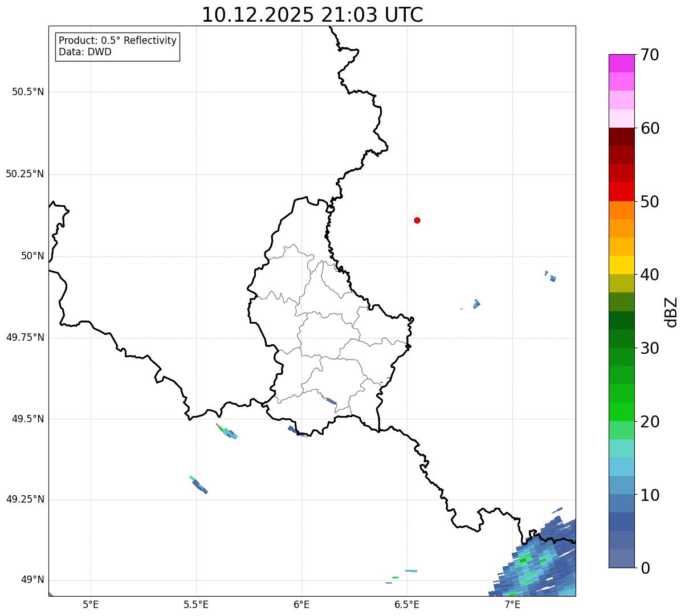This screenshot has width=685, height=616.
Task: Click the dark maroon colorbar swatch below 60
Action: (x=621, y=137)
